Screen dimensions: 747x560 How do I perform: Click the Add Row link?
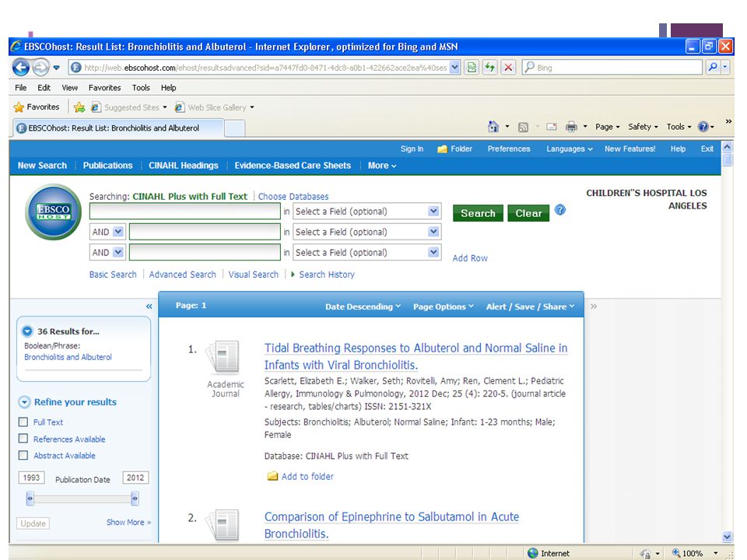pos(470,258)
